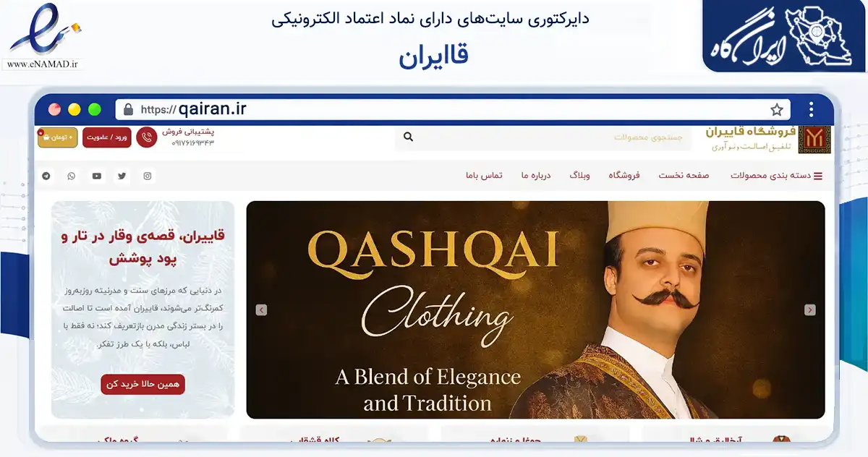Focus the جستجوی محصولات search field

(x=543, y=137)
